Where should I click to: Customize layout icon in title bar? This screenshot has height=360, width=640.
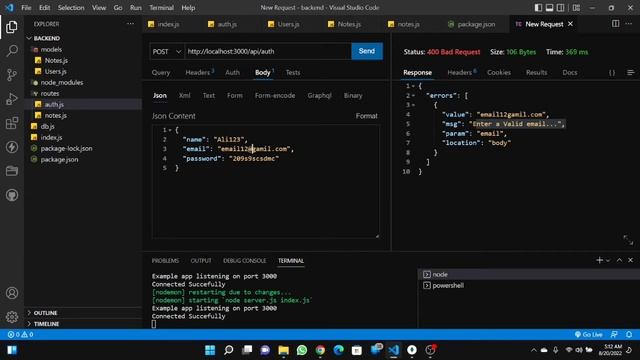click(x=576, y=8)
